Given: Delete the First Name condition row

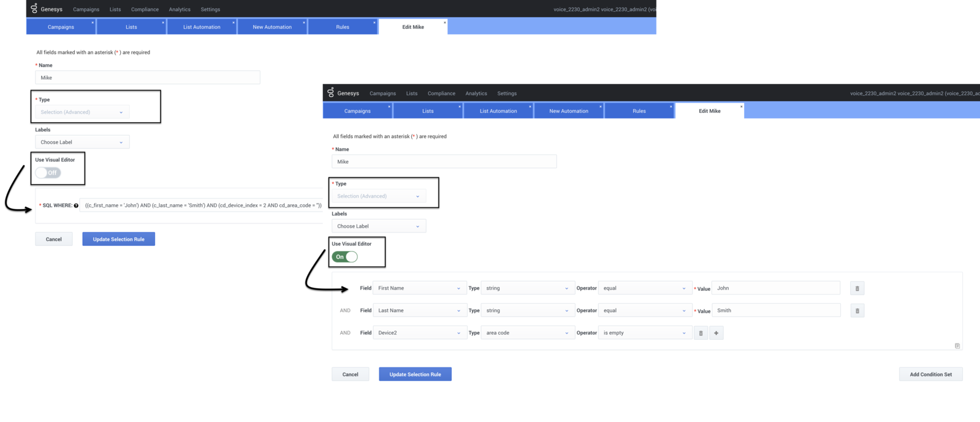Looking at the screenshot, I should click(857, 288).
